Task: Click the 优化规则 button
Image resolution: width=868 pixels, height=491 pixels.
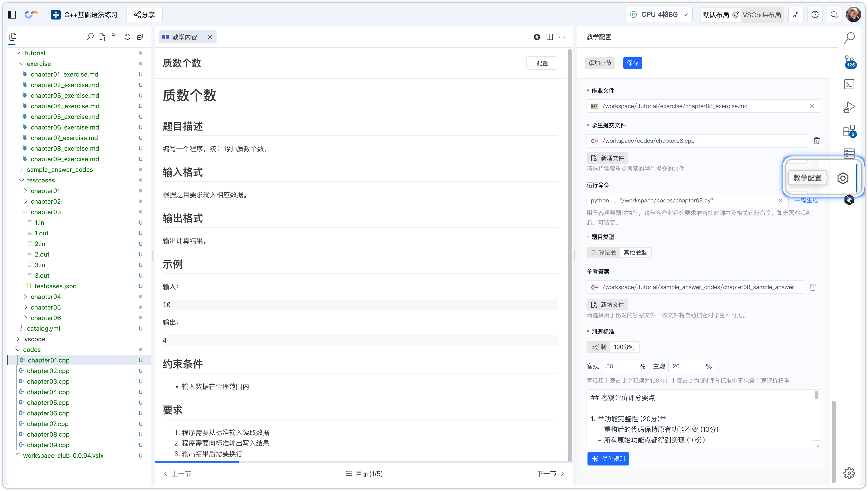Action: [608, 459]
